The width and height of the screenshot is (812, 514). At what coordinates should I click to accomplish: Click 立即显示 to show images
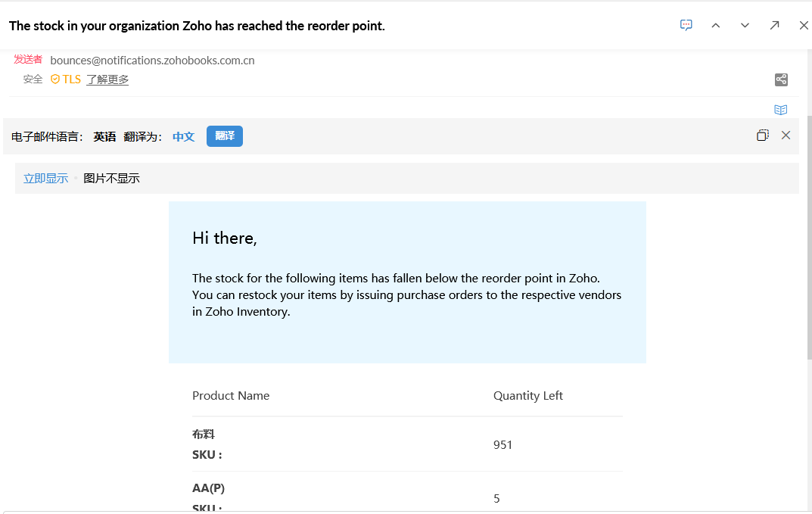[45, 179]
